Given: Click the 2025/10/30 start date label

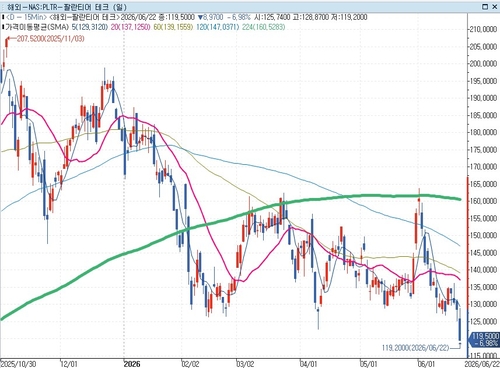Looking at the screenshot, I should tap(18, 363).
